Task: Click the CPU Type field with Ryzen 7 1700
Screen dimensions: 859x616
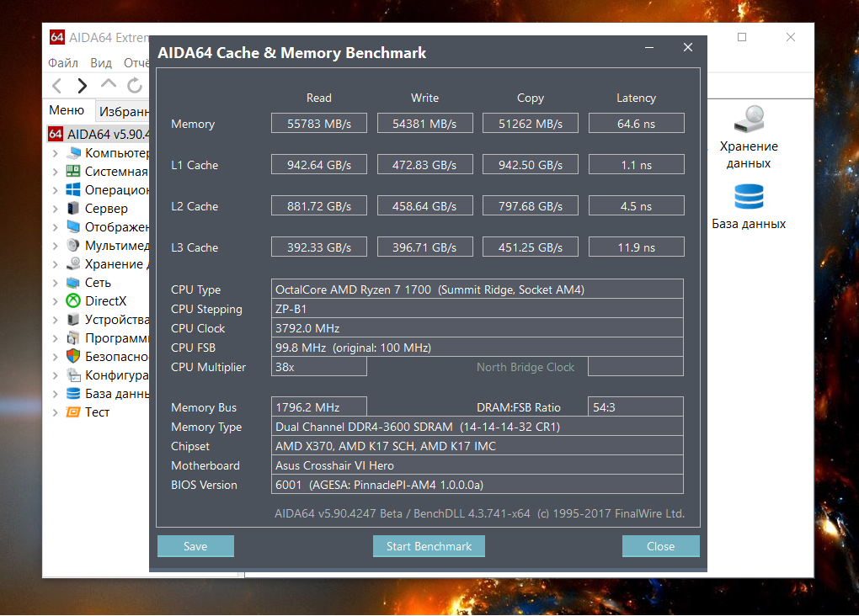Action: coord(478,289)
